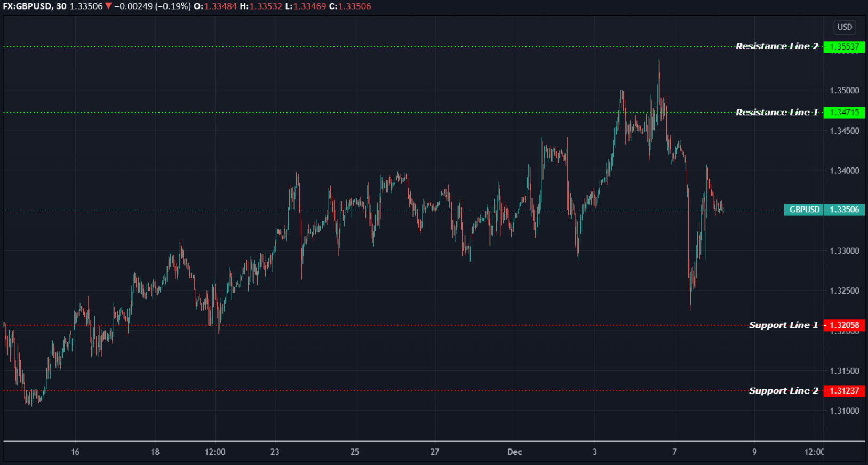Select the FX:GBPUSD symbol title
The height and width of the screenshot is (465, 868).
27,6
